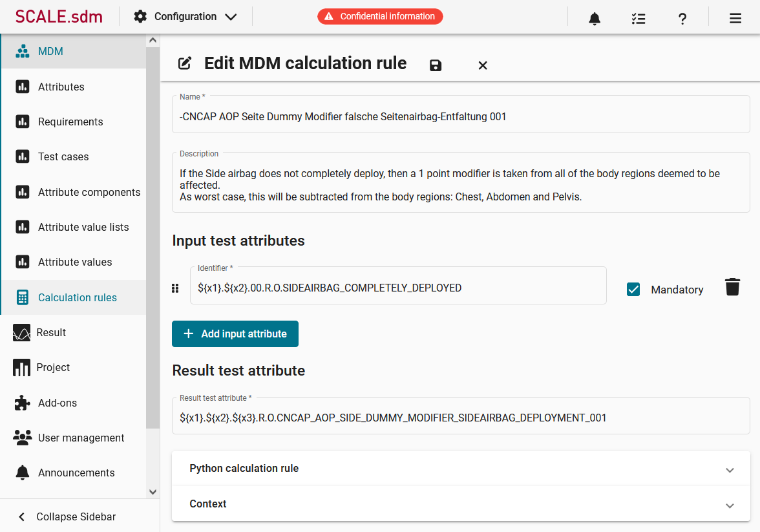Click the Attribute values chart icon
The height and width of the screenshot is (532, 760).
pos(22,262)
